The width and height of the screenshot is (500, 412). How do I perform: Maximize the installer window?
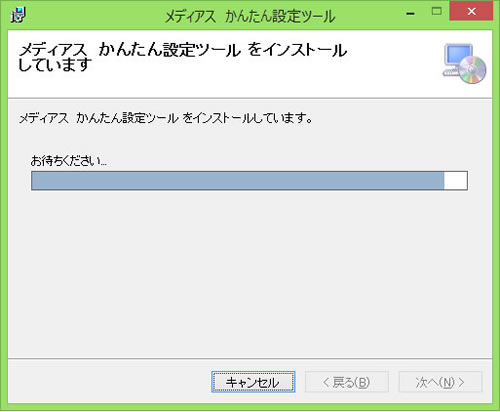click(x=436, y=12)
